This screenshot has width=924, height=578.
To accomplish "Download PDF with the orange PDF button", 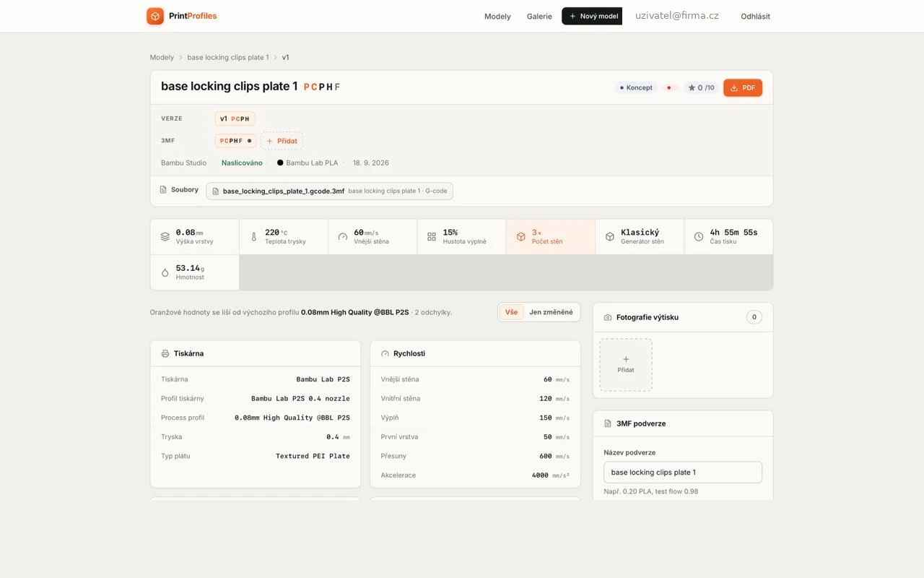I will pos(743,87).
